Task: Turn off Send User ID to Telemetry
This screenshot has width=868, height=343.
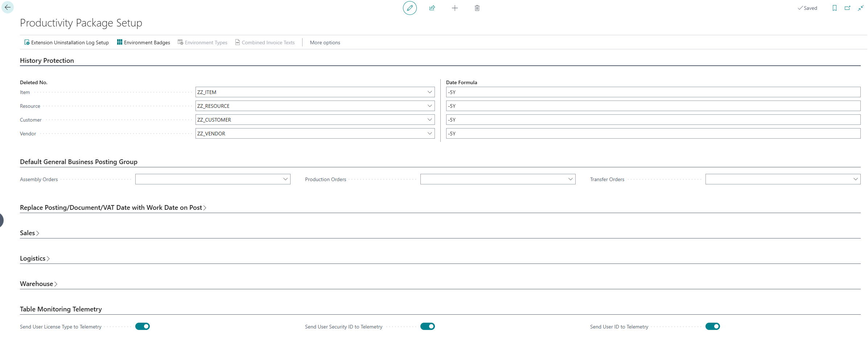Action: (713, 326)
